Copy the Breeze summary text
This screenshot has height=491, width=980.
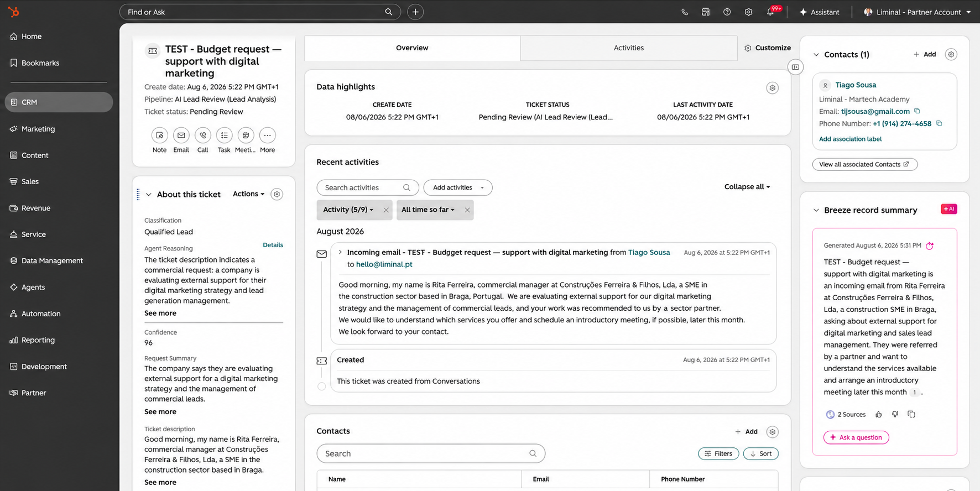[911, 414]
